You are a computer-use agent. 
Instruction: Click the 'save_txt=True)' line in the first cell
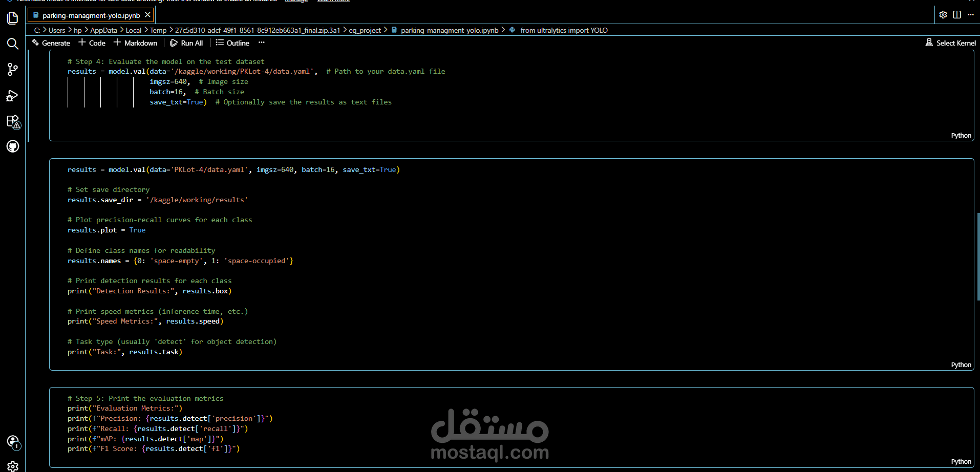coord(270,102)
